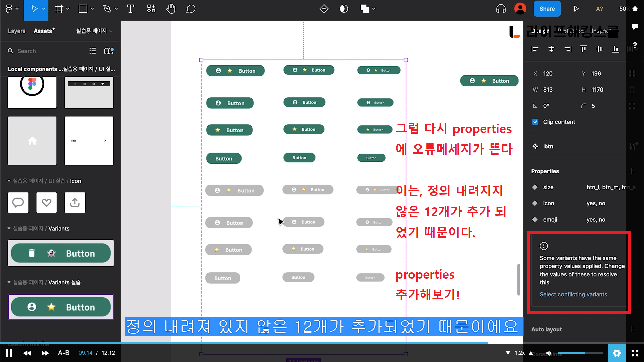This screenshot has width=644, height=362.
Task: Click the dark/light mask toggle icon
Action: [x=344, y=9]
